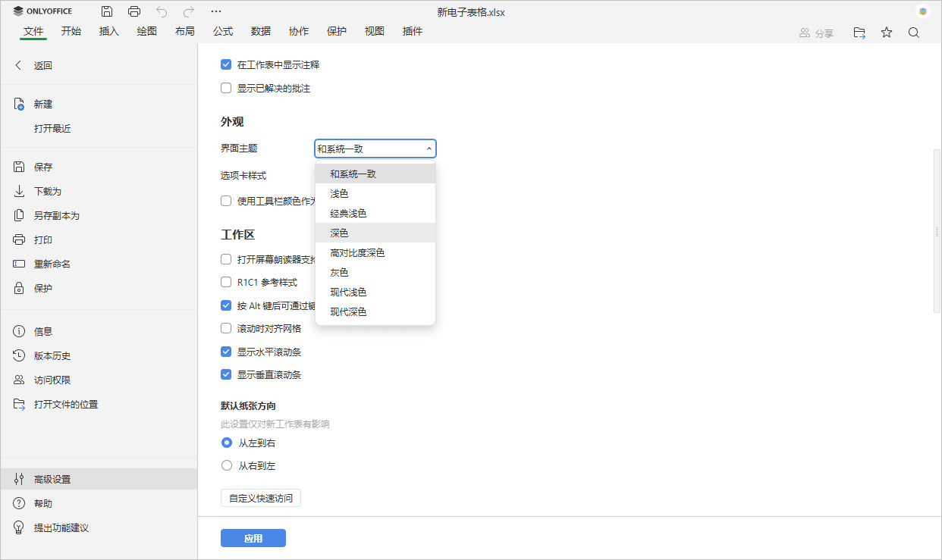This screenshot has width=942, height=560.
Task: Select 深色 from the theme dropdown
Action: point(339,233)
